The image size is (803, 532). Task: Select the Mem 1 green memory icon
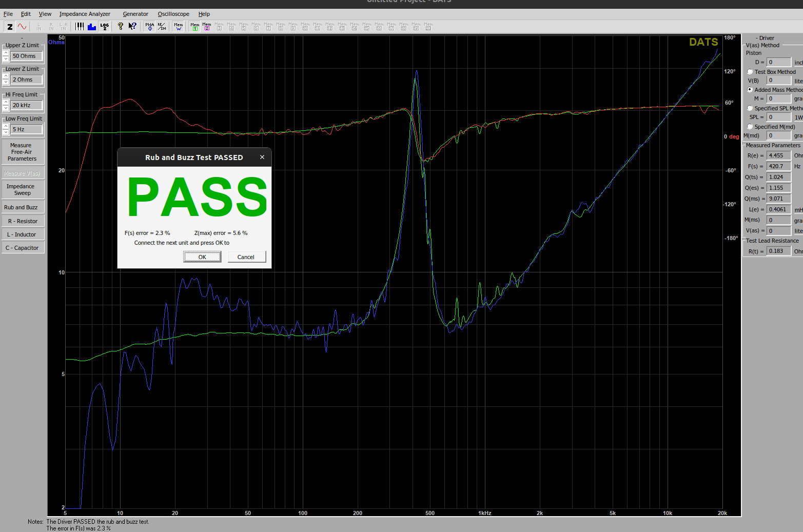[x=195, y=26]
